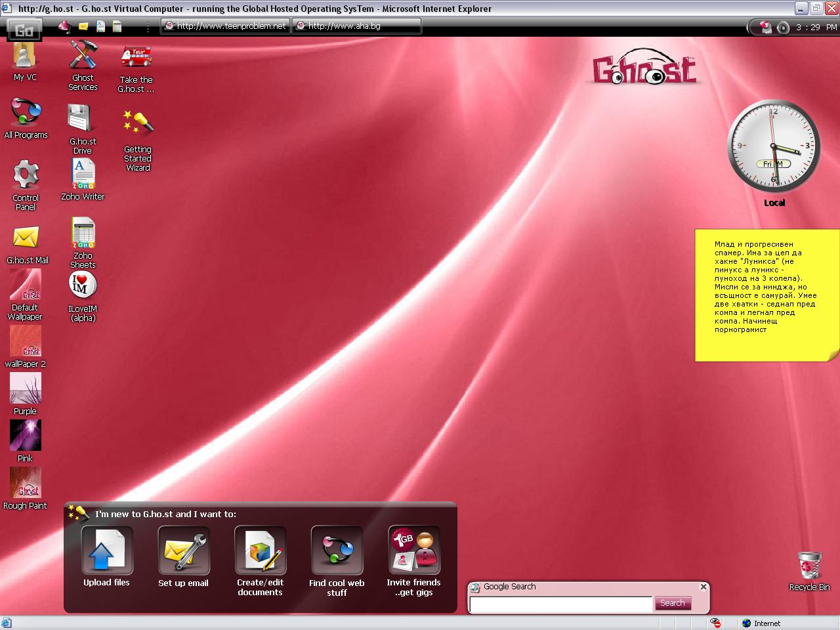
Task: Open G.ho.st Mail desktop icon
Action: (x=27, y=245)
